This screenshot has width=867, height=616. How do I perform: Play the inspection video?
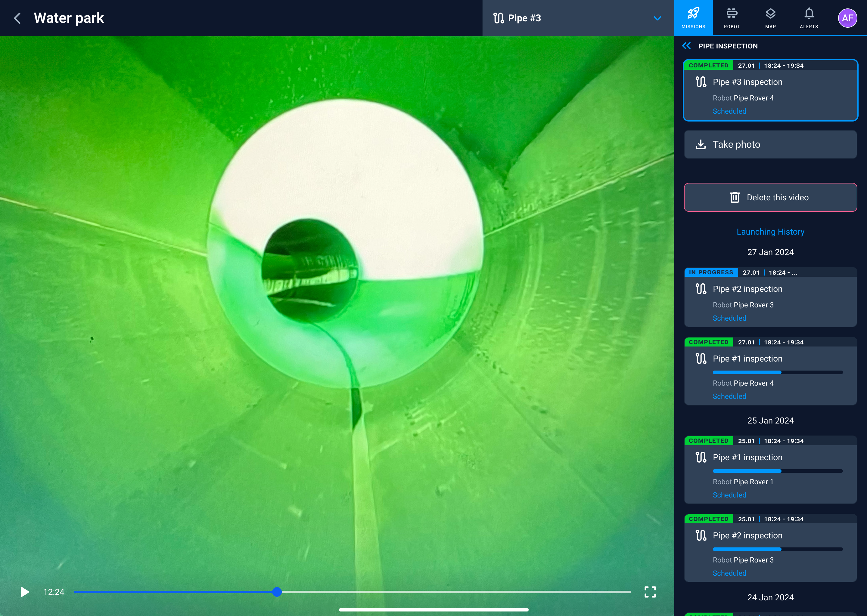click(24, 592)
